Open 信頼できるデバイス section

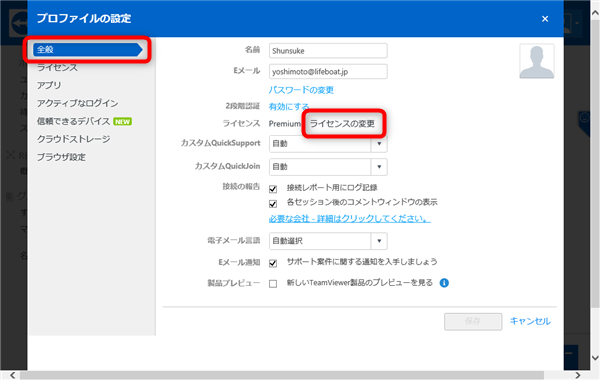point(73,121)
